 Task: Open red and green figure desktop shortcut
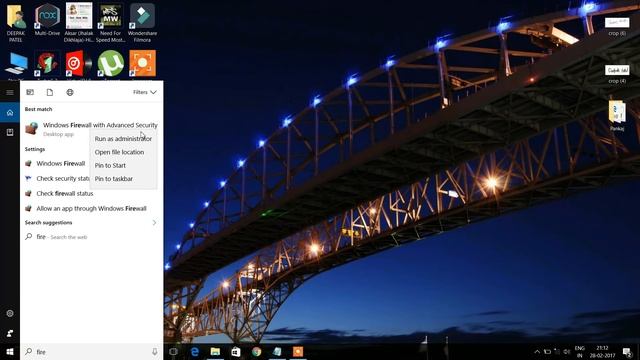47,64
